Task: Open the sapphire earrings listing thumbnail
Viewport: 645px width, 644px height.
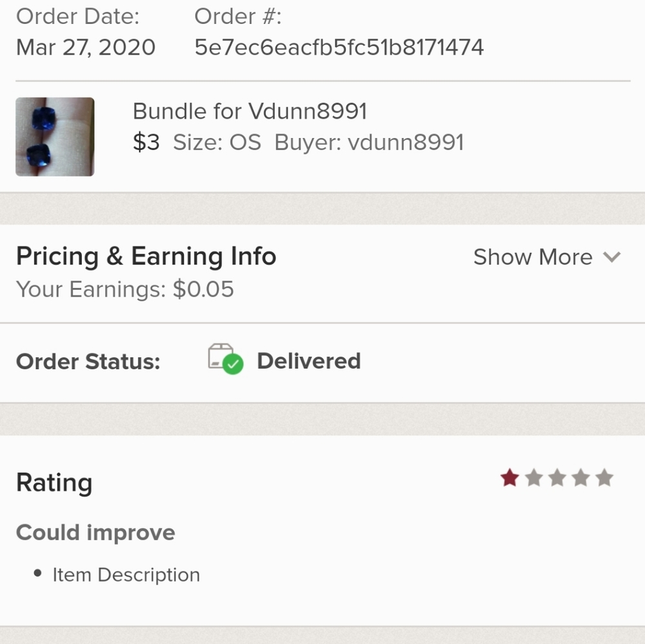Action: point(54,136)
